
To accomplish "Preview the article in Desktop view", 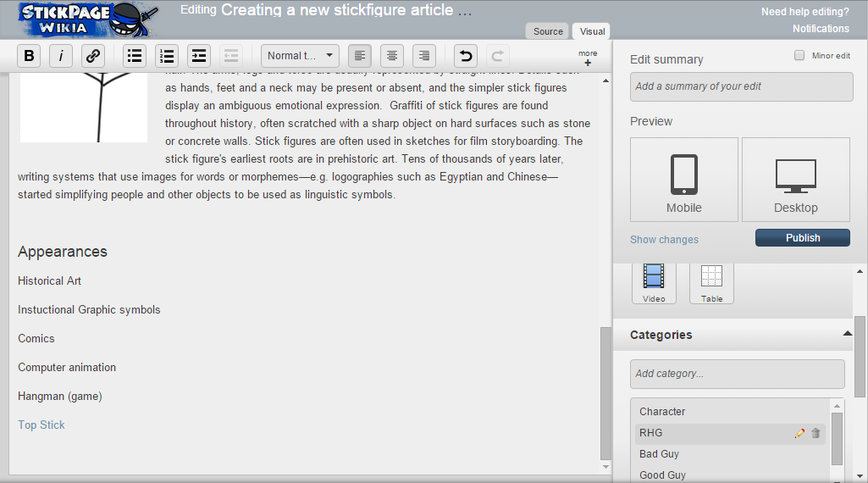I will (795, 180).
